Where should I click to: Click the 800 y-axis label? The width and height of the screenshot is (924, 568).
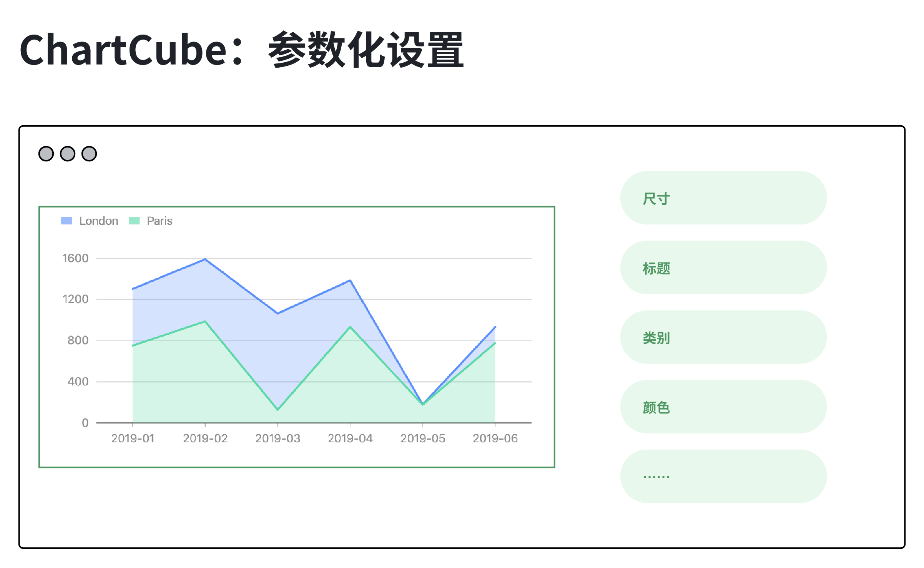(x=78, y=340)
